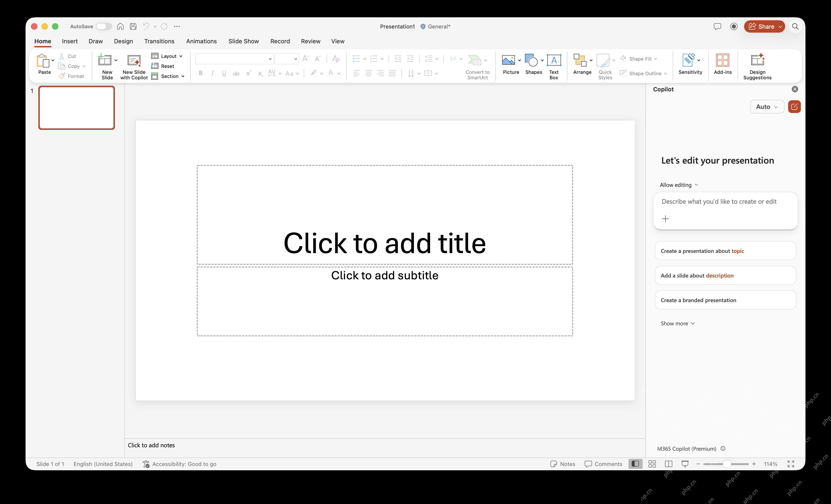The image size is (831, 504).
Task: Toggle Strikethrough formatting
Action: [236, 73]
